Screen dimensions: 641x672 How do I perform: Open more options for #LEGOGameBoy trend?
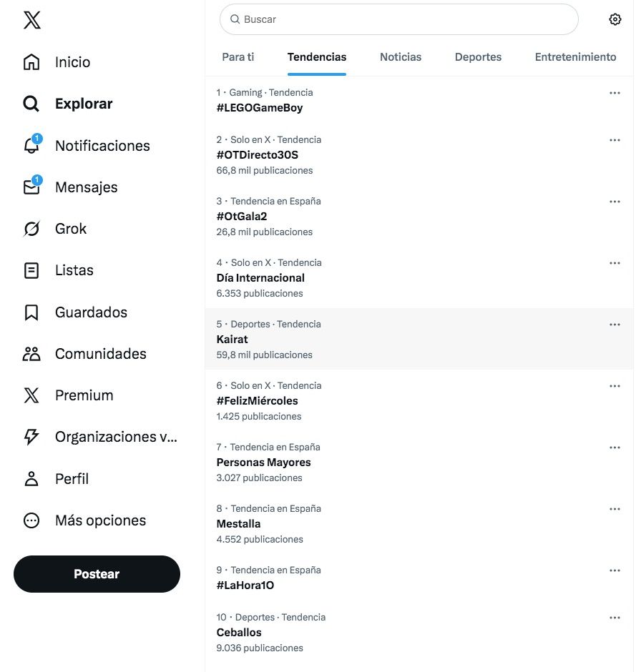pos(615,93)
